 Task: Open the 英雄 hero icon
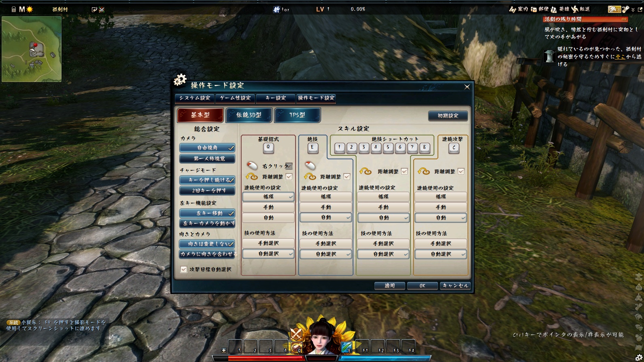click(x=553, y=9)
